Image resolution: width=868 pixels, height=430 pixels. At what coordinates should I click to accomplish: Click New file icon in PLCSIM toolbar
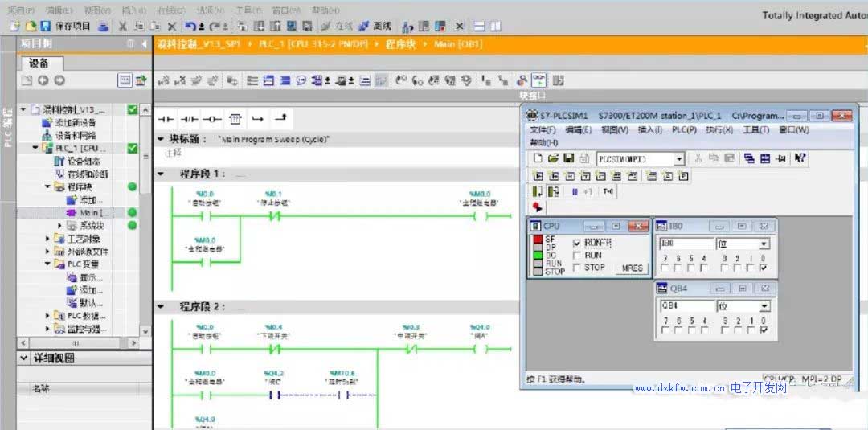pos(538,159)
